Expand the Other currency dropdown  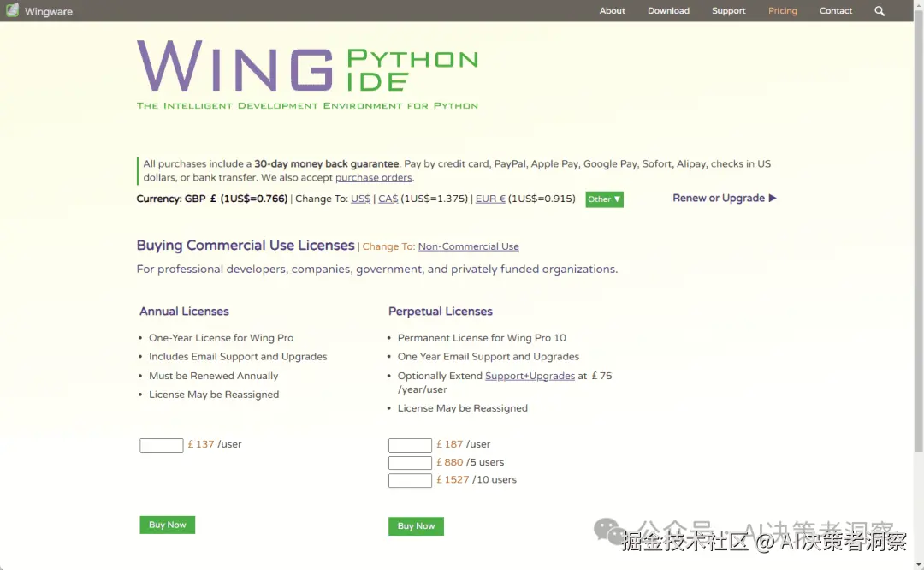pos(604,199)
